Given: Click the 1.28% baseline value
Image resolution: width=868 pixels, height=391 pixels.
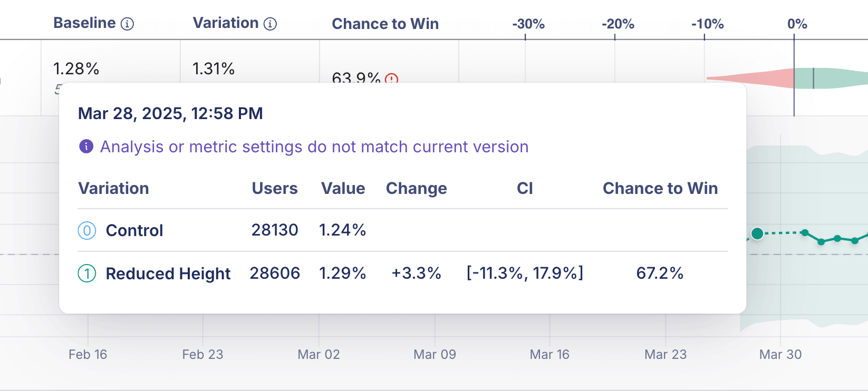Looking at the screenshot, I should tap(76, 69).
